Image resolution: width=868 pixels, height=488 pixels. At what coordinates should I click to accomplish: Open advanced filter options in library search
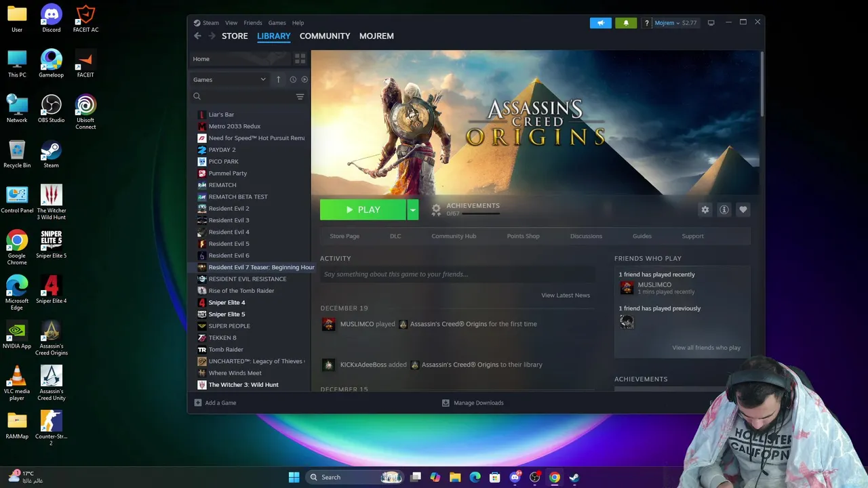[x=300, y=97]
